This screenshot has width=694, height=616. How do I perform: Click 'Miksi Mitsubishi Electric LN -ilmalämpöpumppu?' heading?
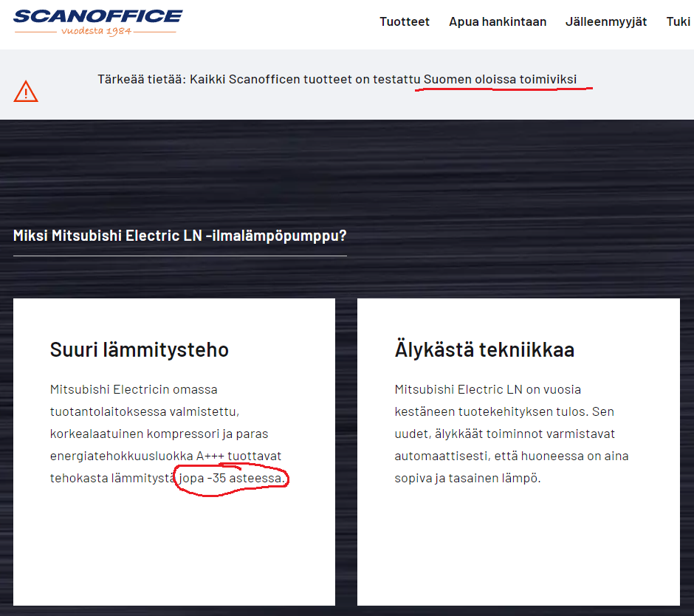(x=179, y=236)
